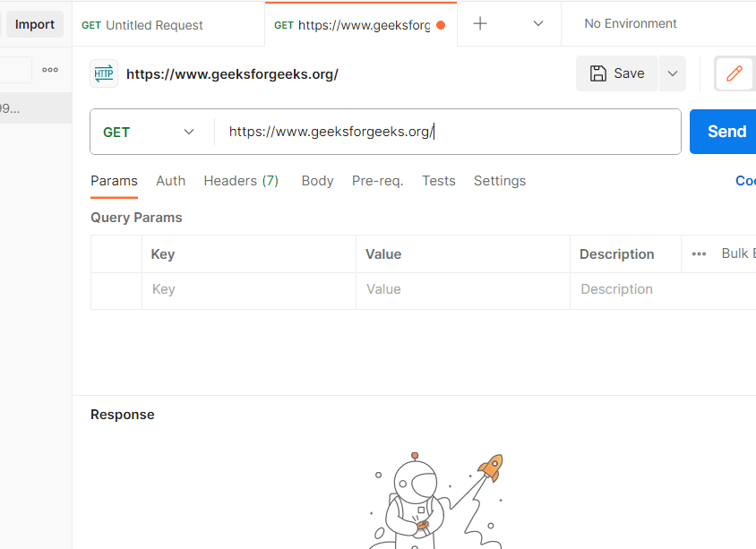Open the GET method dropdown
Screen dimensions: 756x549
coord(149,132)
